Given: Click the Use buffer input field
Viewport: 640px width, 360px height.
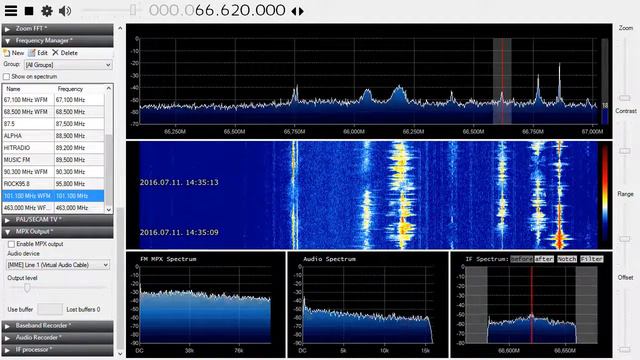Looking at the screenshot, I should 50,309.
